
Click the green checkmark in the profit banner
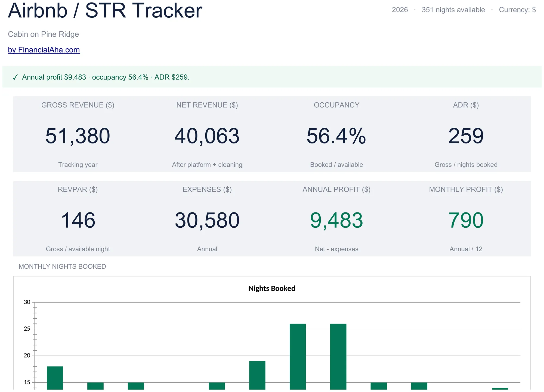15,77
